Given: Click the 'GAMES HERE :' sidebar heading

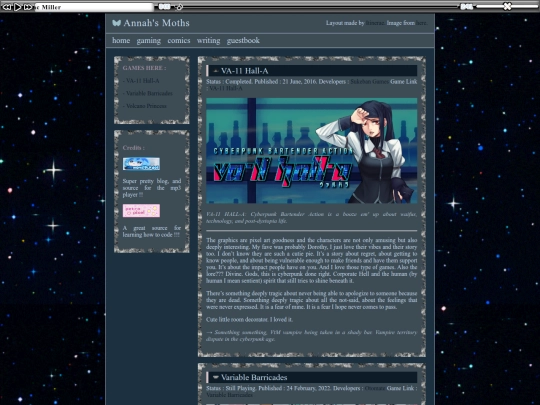Looking at the screenshot, I should point(144,68).
